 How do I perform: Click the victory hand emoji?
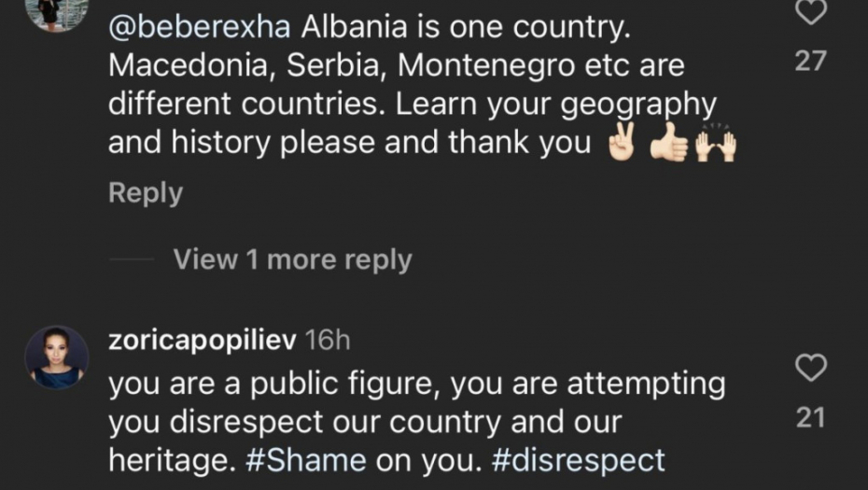(x=623, y=145)
